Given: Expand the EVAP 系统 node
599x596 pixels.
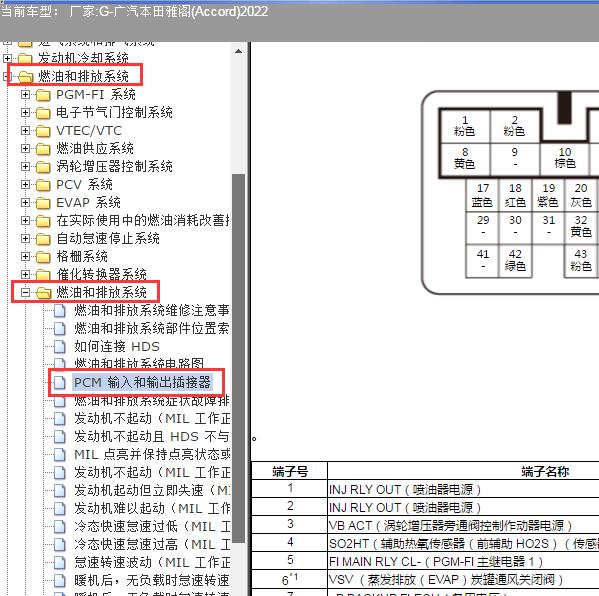Looking at the screenshot, I should [25, 202].
